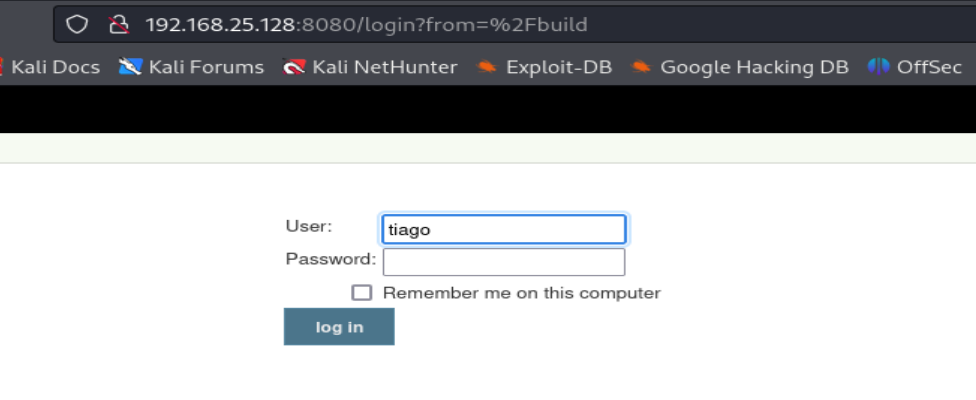Click the 'Remember me on this computer' label
976x400 pixels.
522,292
